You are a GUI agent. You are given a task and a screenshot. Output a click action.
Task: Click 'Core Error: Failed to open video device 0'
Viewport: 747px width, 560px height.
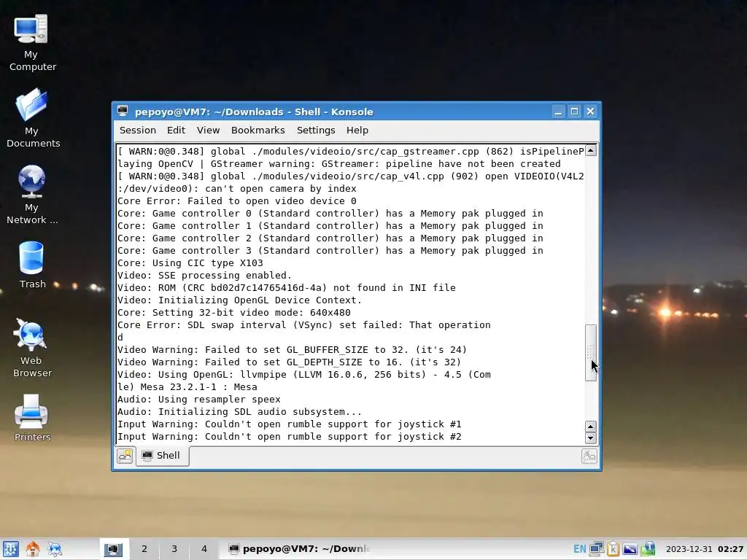(x=237, y=201)
